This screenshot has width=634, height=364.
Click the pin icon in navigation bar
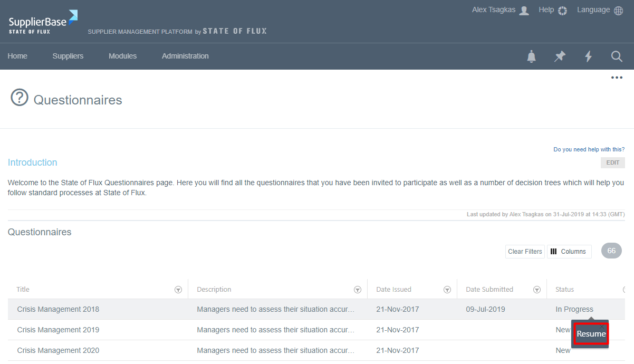(x=560, y=56)
